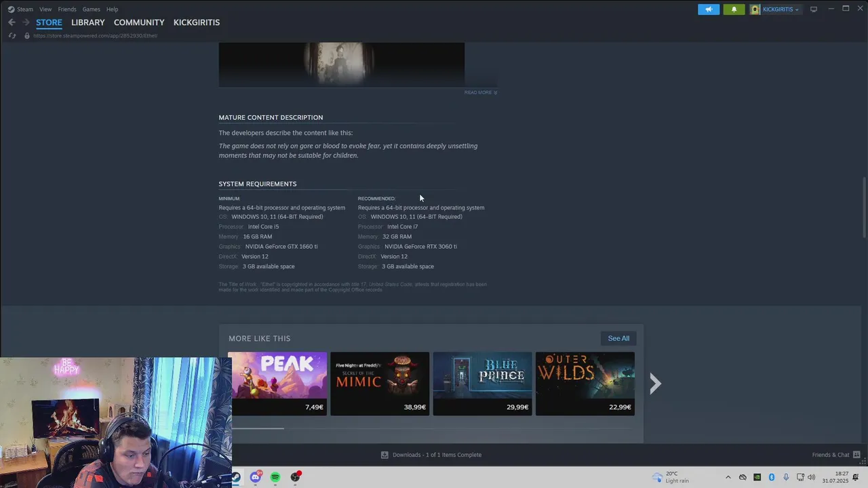The image size is (868, 488).
Task: Open the View menu
Action: click(45, 9)
